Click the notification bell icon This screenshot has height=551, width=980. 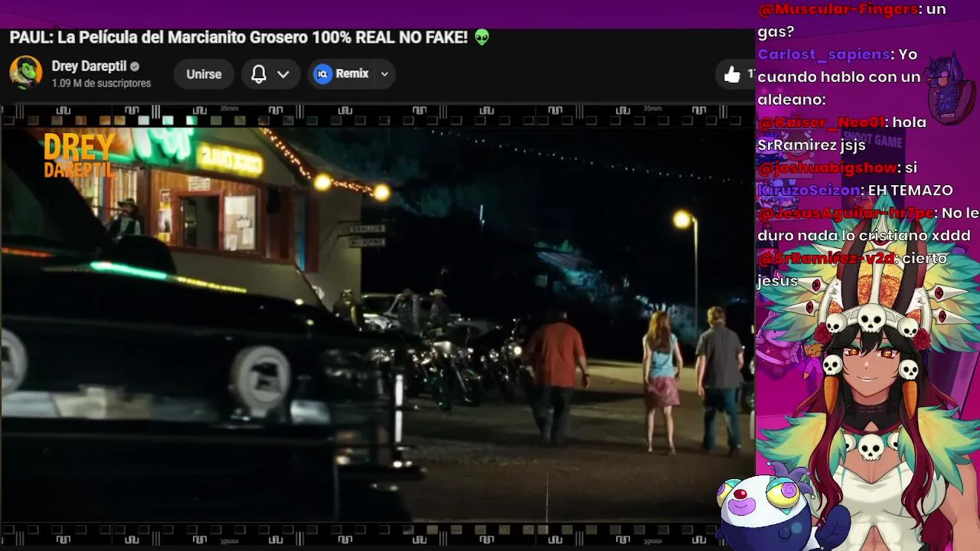[259, 74]
